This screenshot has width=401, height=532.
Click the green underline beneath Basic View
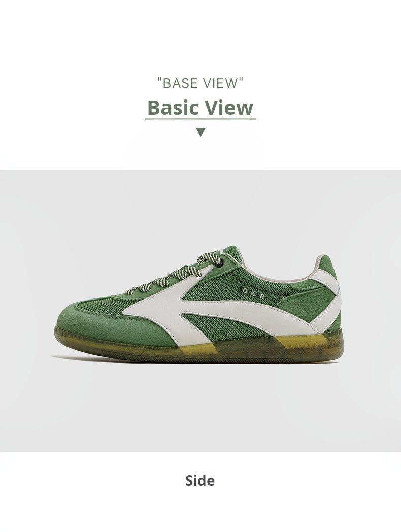(x=201, y=119)
